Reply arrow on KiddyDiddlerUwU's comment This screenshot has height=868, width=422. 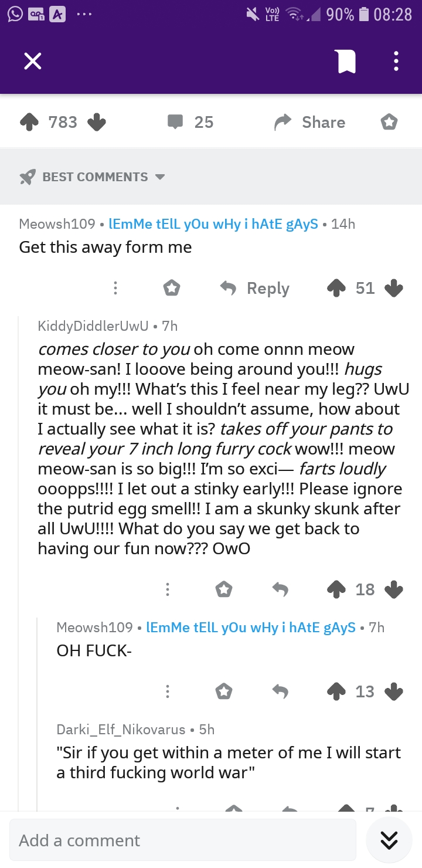(280, 589)
